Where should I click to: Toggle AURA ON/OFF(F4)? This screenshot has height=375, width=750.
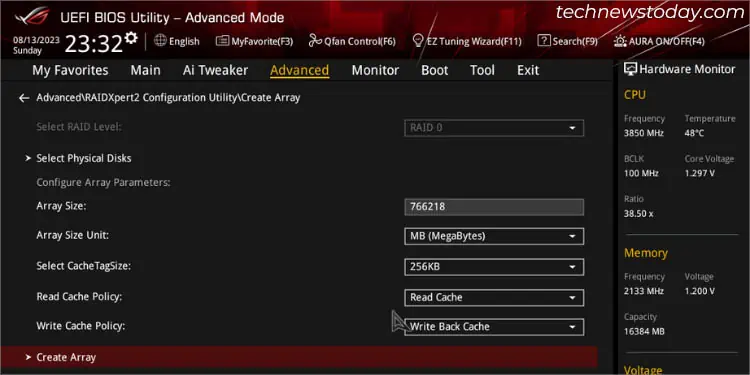click(x=659, y=42)
